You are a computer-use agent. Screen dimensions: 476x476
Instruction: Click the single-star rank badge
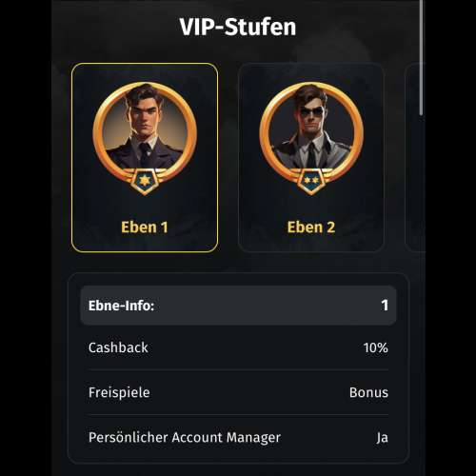pos(145,181)
